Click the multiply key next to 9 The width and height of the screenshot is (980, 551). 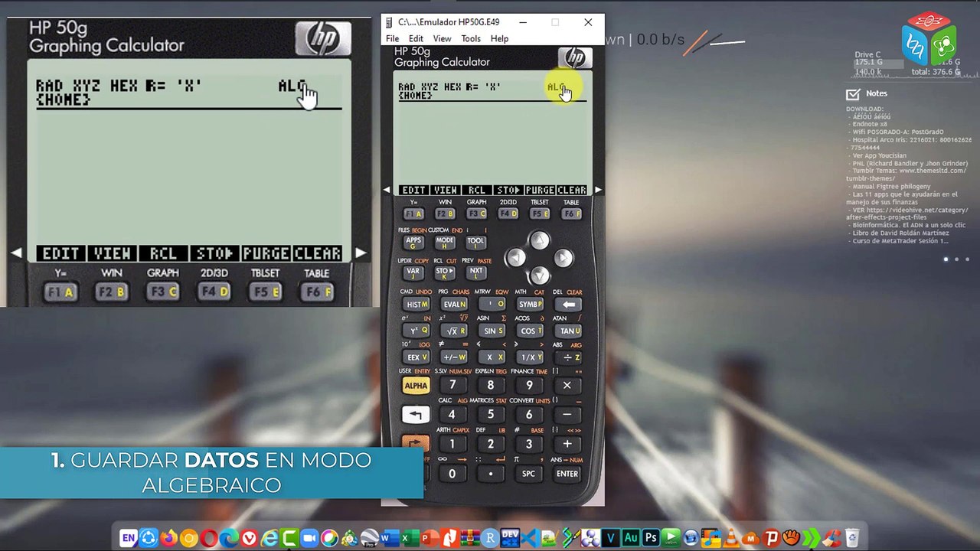pyautogui.click(x=567, y=386)
